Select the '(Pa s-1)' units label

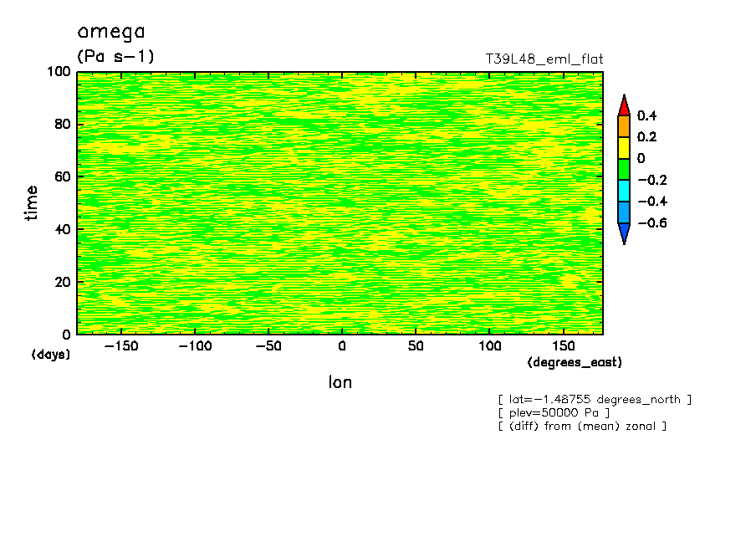[x=115, y=57]
